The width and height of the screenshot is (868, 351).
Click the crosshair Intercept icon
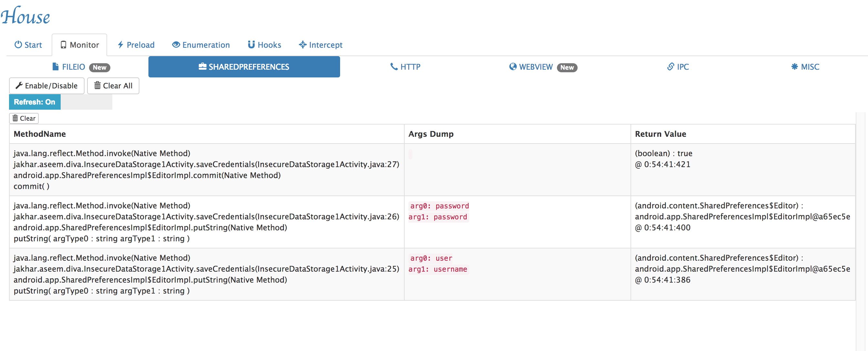(x=303, y=45)
